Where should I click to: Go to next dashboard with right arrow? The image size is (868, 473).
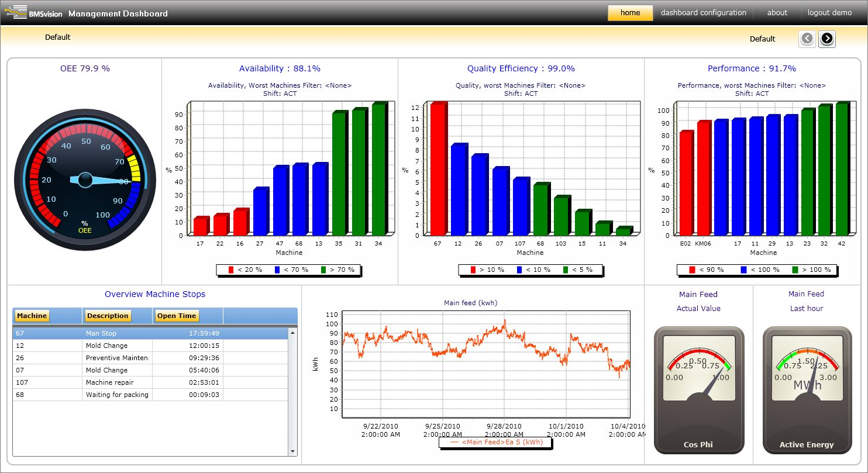pyautogui.click(x=826, y=39)
